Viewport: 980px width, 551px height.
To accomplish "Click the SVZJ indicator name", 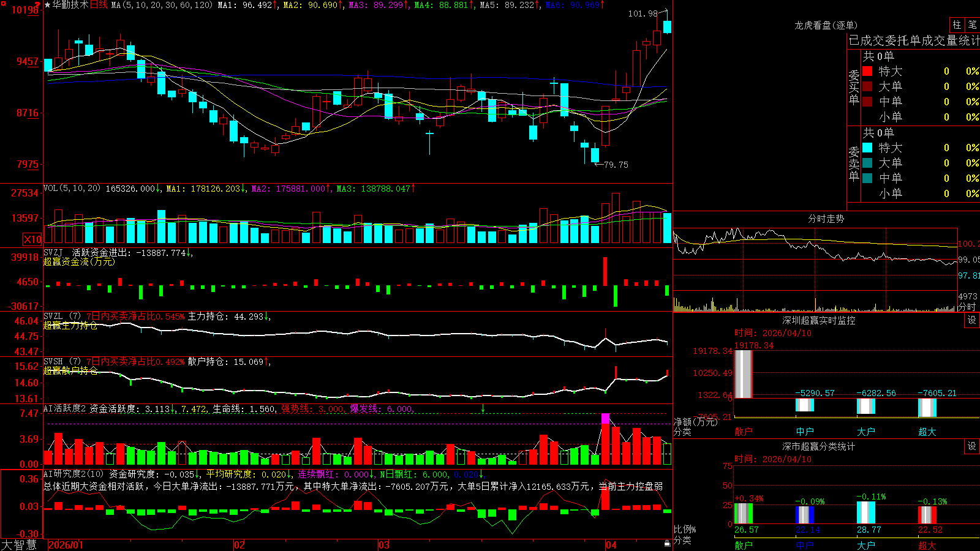I will pos(53,252).
